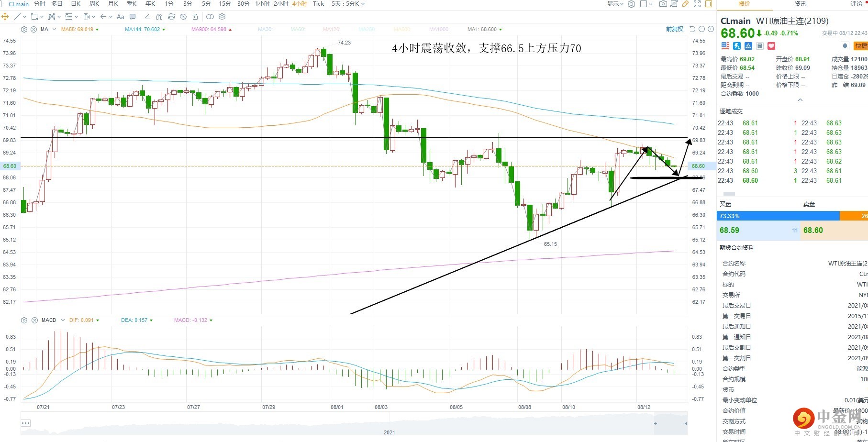Zoom in chart with plus icon
The width and height of the screenshot is (868, 442).
click(x=711, y=29)
